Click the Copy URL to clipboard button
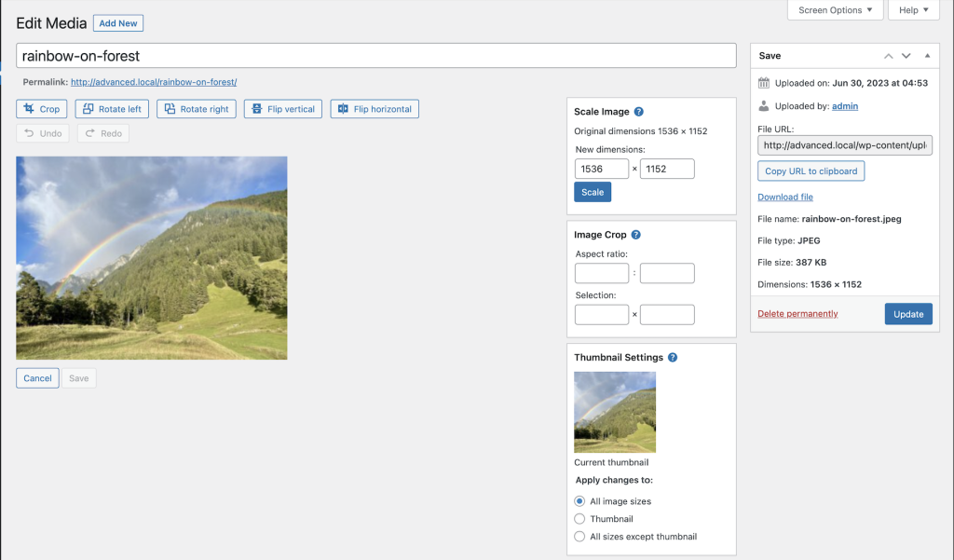This screenshot has height=560, width=954. [x=811, y=171]
